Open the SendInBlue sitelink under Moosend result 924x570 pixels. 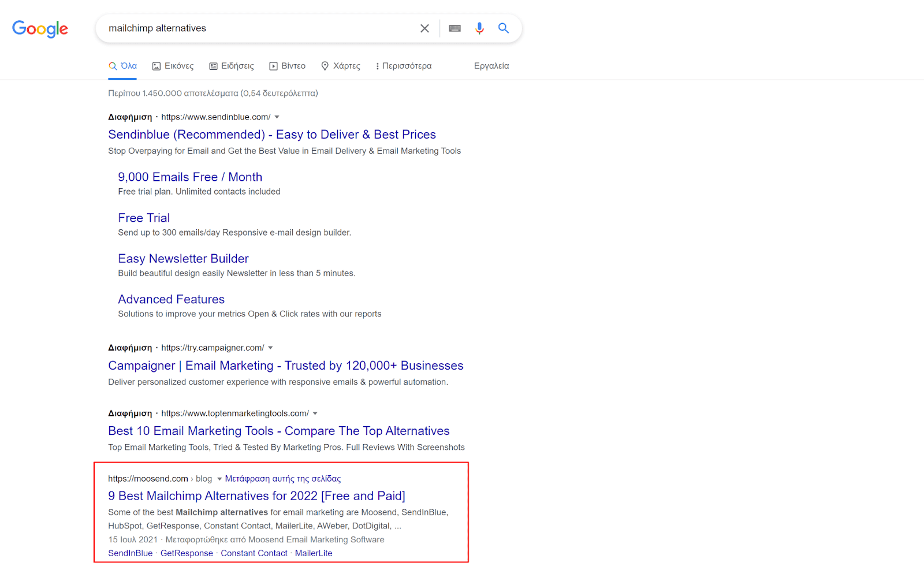[x=131, y=553]
